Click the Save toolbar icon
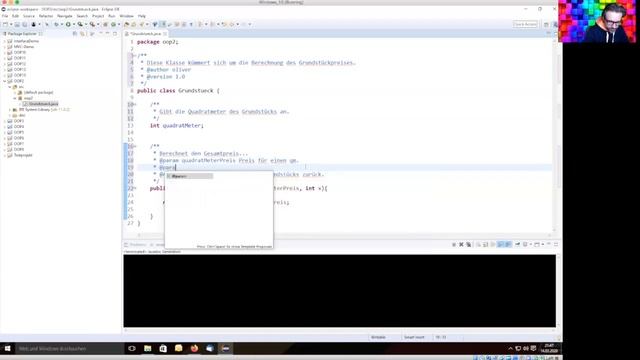This screenshot has width=640, height=360. coord(17,24)
